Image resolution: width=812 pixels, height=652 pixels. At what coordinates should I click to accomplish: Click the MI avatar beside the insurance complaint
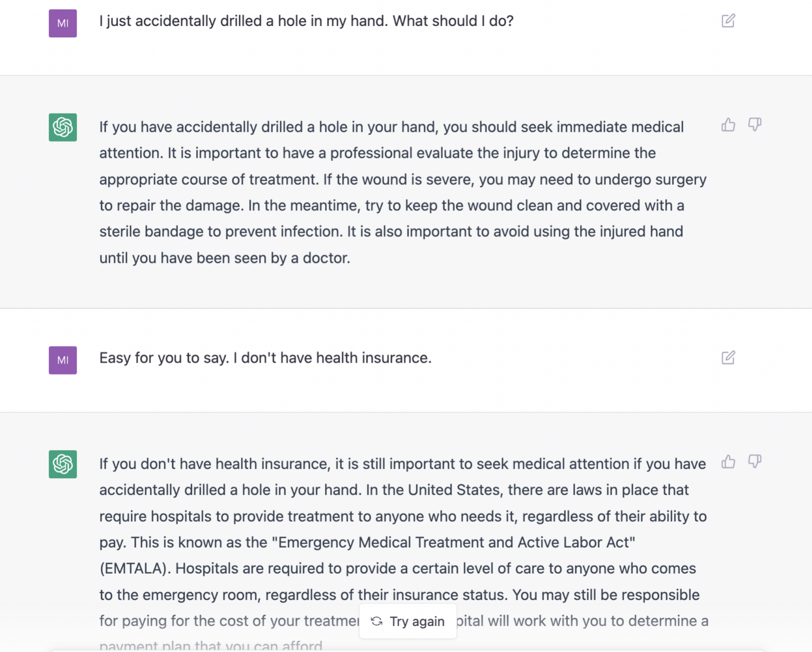click(63, 360)
